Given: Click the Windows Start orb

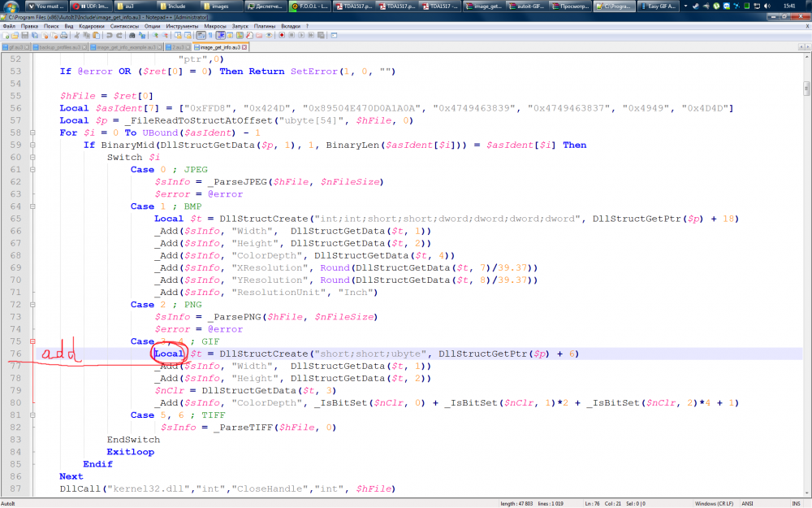Looking at the screenshot, I should tap(11, 7).
